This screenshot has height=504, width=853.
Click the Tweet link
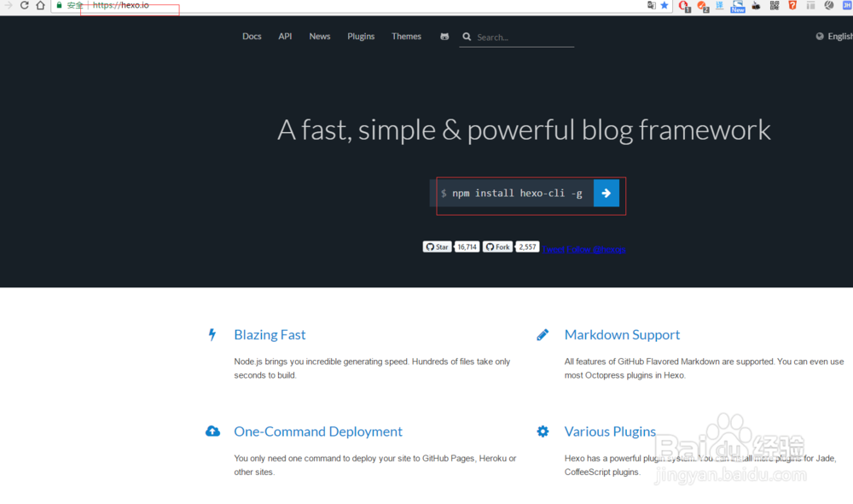point(554,250)
